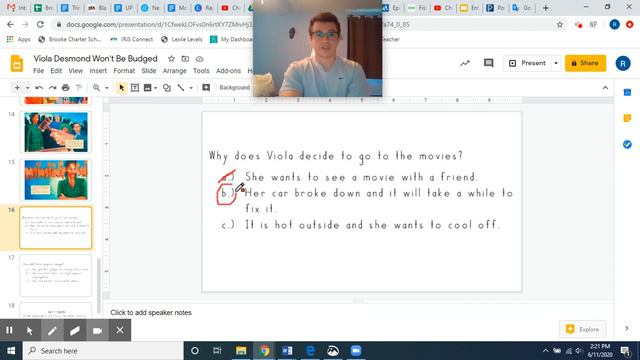Open the Edit menu
Screen dimensions: 640x360
(x=56, y=71)
